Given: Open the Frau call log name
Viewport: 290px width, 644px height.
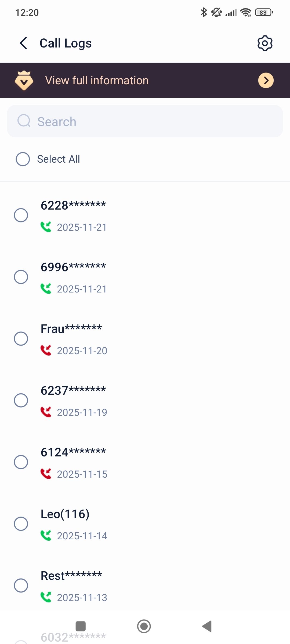Looking at the screenshot, I should click(71, 329).
